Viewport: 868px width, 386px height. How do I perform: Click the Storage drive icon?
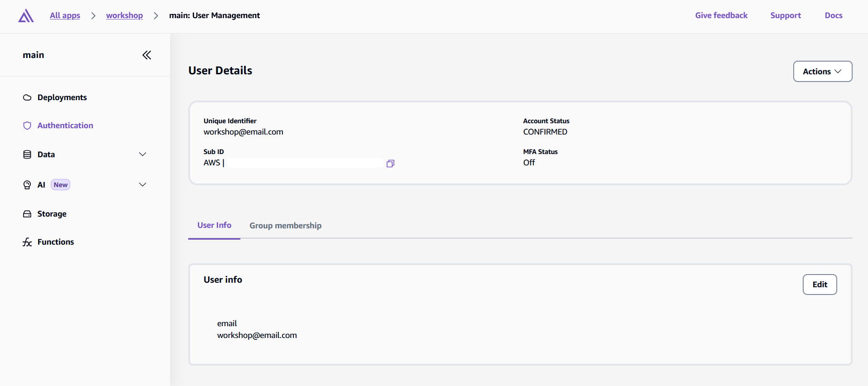coord(27,214)
